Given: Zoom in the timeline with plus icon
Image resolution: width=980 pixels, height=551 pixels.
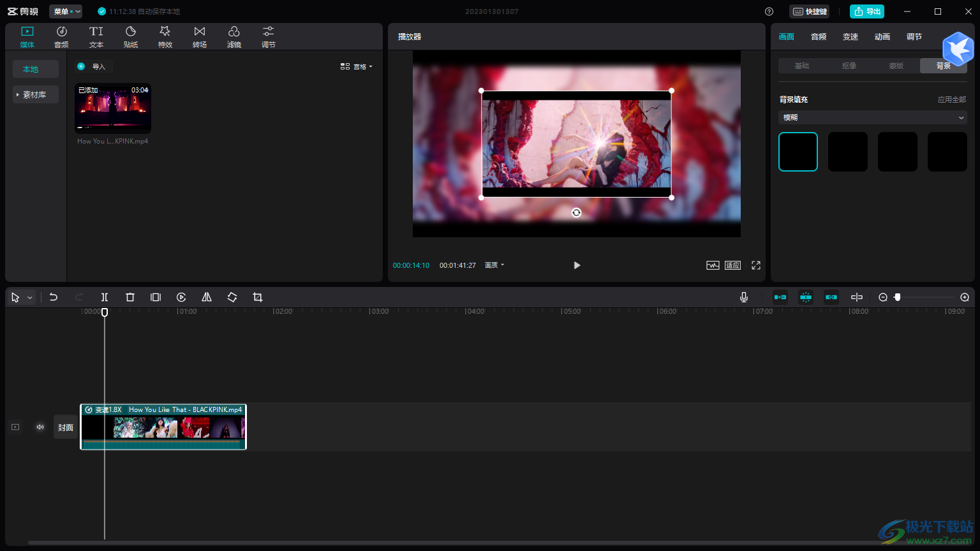Looking at the screenshot, I should tap(965, 297).
